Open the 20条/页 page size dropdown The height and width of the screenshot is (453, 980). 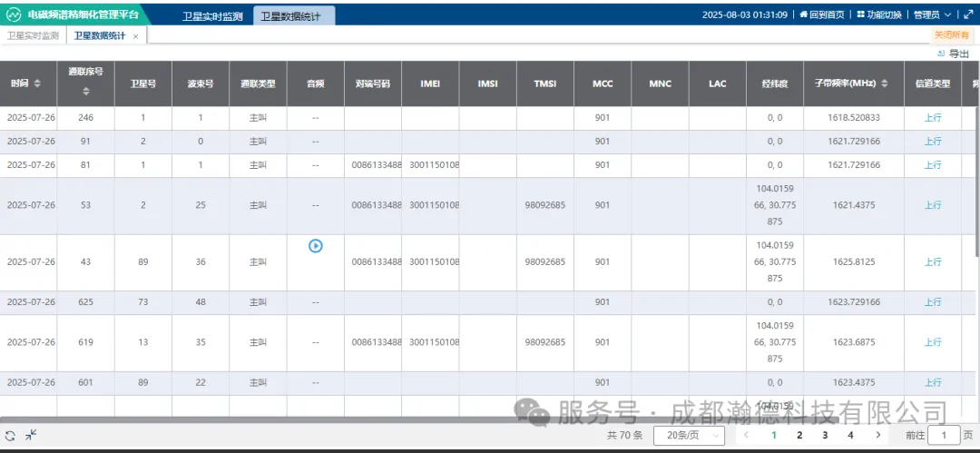click(689, 435)
